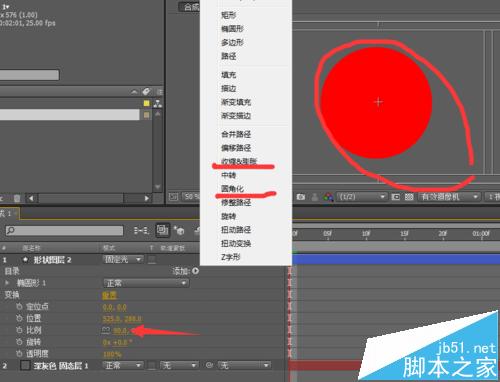Open blend mode dropdown of 形状图层 2
Image resolution: width=500 pixels, height=382 pixels.
pyautogui.click(x=123, y=259)
